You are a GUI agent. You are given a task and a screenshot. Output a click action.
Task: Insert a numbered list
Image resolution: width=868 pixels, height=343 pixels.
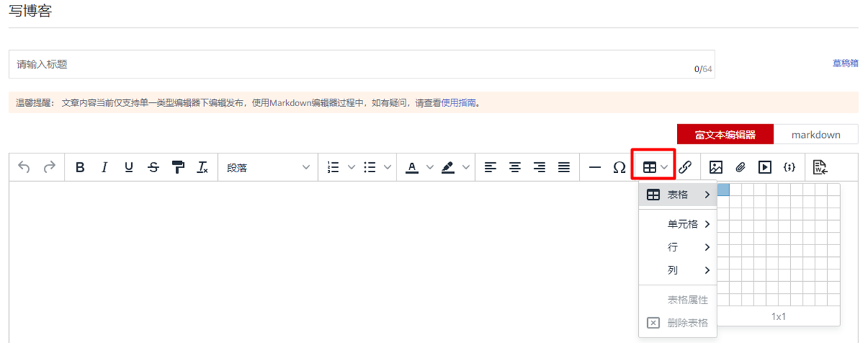(x=333, y=167)
